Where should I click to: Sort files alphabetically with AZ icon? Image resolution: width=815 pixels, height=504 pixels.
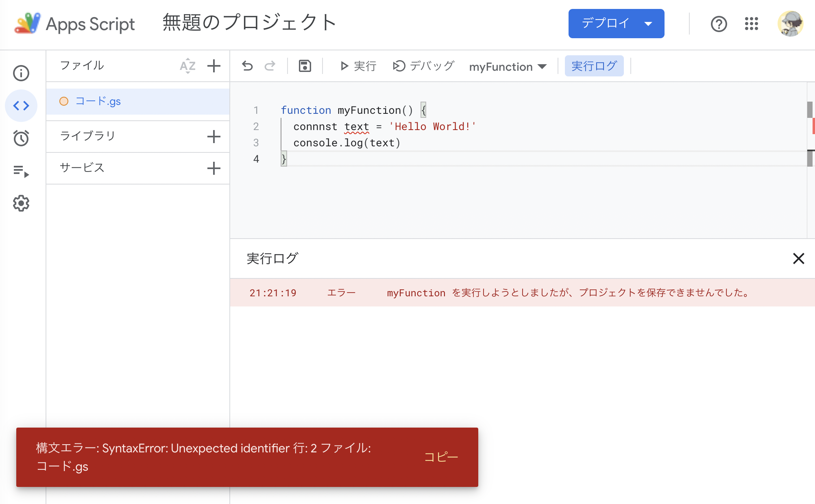(x=187, y=66)
